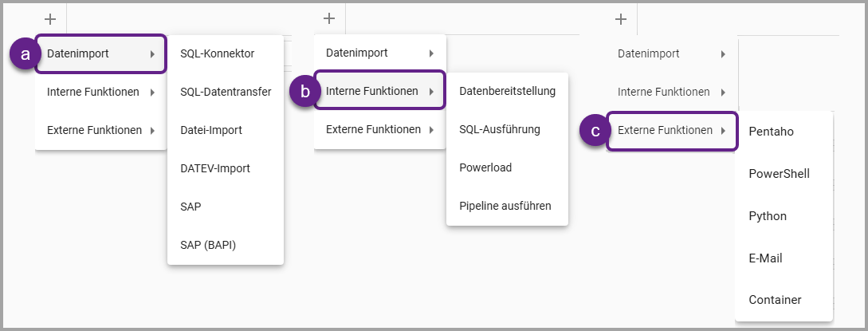Viewport: 868px width, 331px height.
Task: Choose the SQL-Datentransfer option
Action: click(226, 92)
